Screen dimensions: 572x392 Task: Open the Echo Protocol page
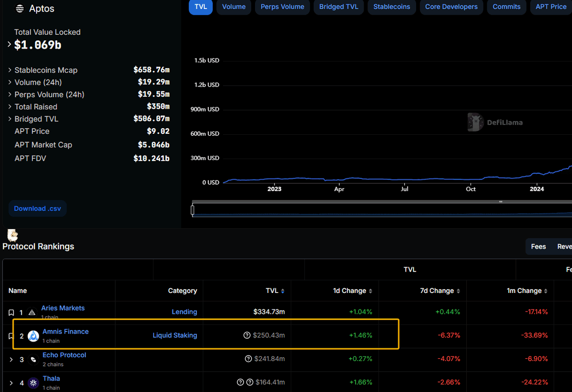(x=64, y=355)
